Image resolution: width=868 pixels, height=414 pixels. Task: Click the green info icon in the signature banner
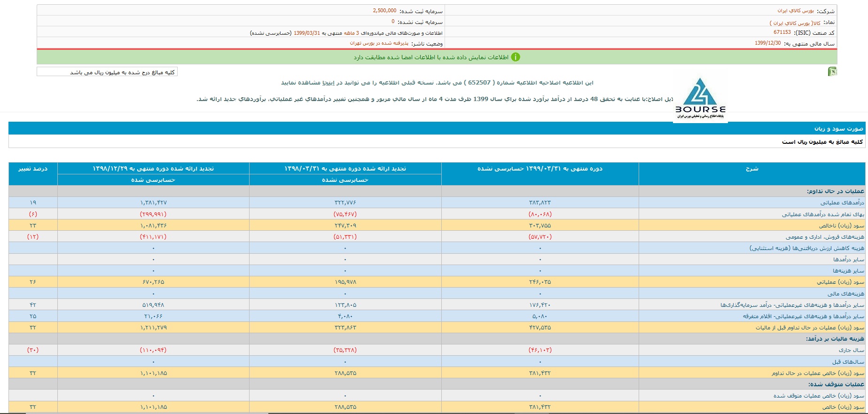click(516, 57)
